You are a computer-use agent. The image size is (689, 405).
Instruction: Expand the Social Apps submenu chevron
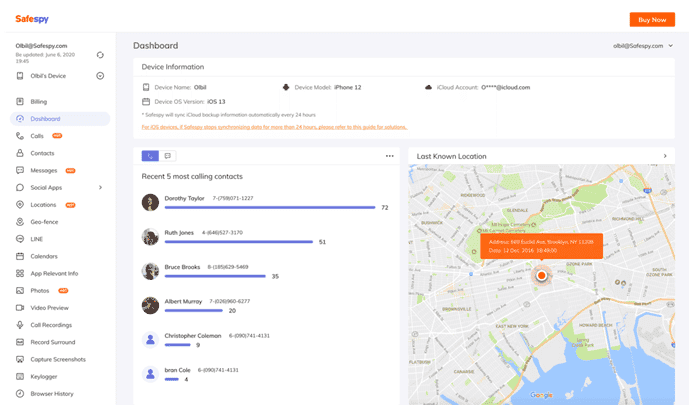[x=100, y=188]
